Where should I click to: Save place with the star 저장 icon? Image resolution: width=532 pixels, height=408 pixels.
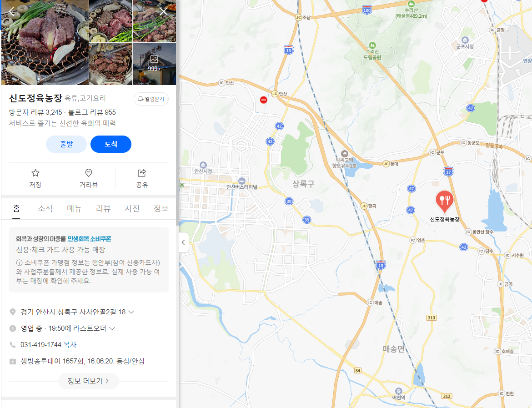tap(35, 179)
